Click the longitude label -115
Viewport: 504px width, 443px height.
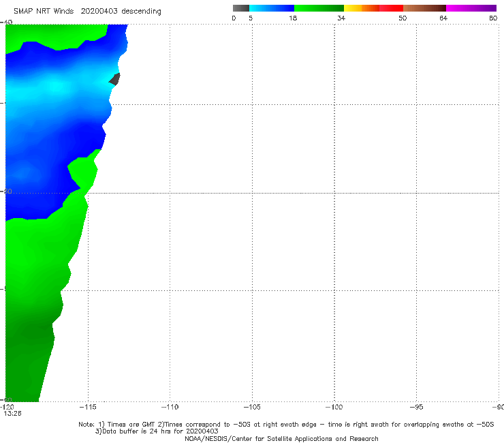[x=88, y=407]
